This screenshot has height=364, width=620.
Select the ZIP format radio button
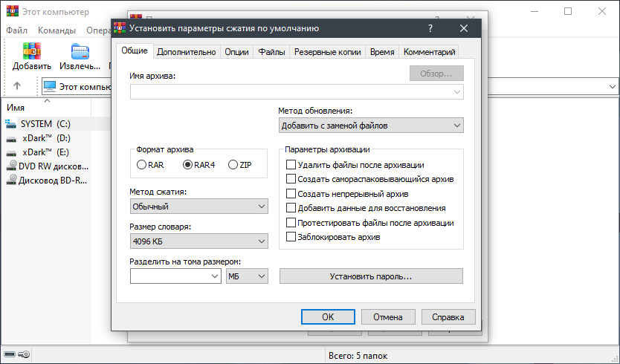(233, 165)
